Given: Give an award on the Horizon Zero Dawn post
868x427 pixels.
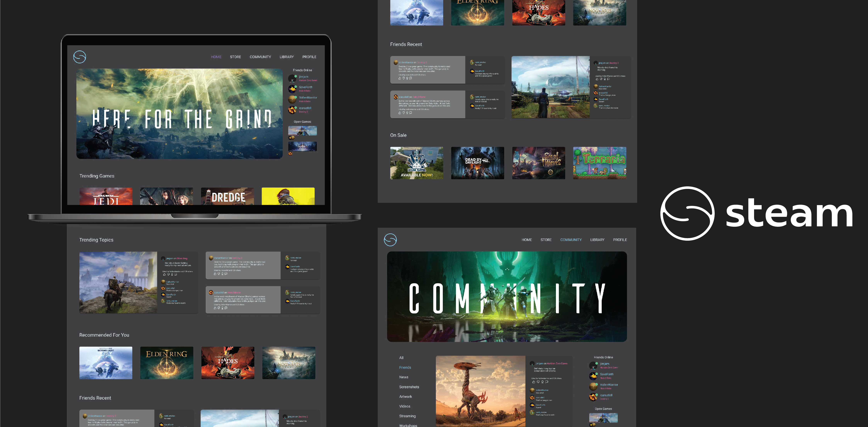Looking at the screenshot, I should click(542, 382).
